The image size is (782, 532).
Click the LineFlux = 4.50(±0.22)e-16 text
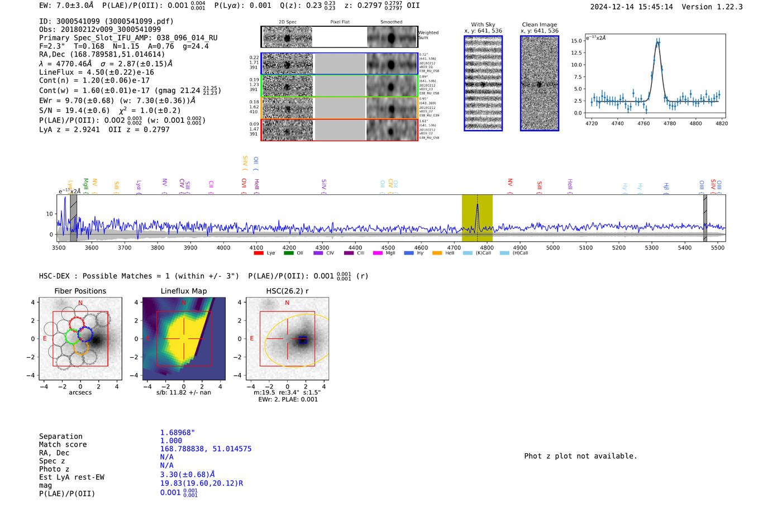point(97,72)
